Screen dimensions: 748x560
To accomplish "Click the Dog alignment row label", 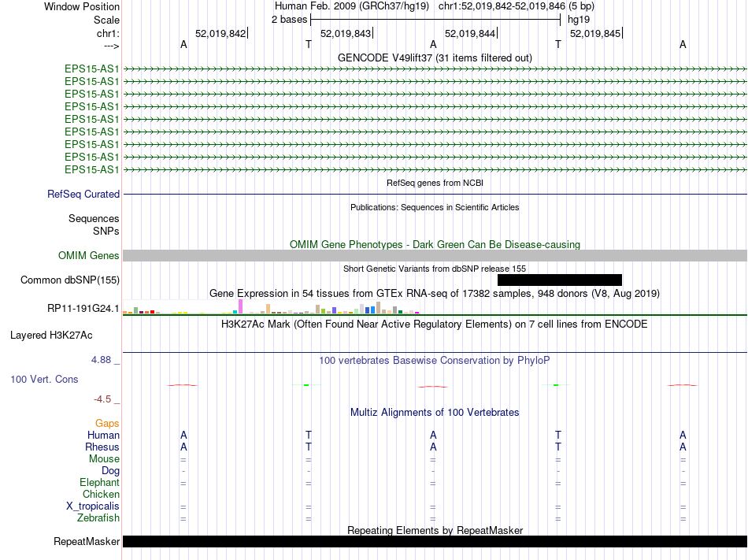I will pos(110,471).
